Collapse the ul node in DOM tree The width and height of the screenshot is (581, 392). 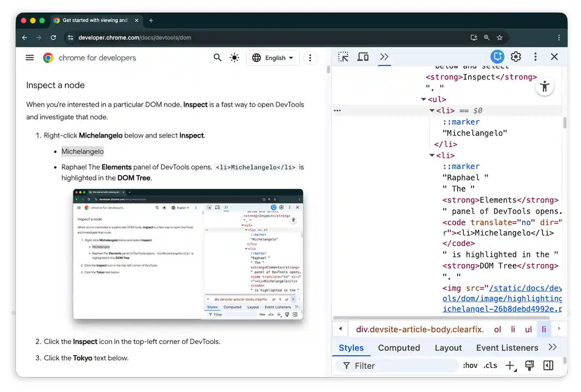pyautogui.click(x=424, y=100)
